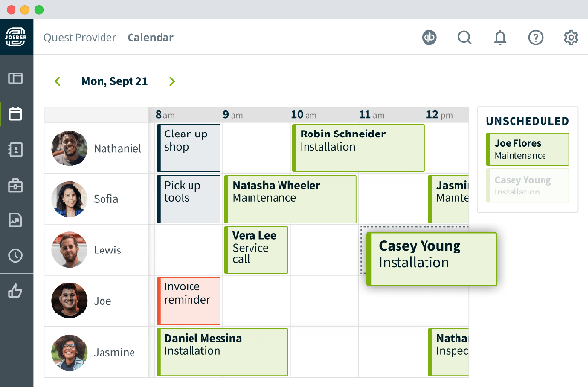Open Robin Schneider Installation appointment
Image resolution: width=588 pixels, height=387 pixels.
coord(358,147)
